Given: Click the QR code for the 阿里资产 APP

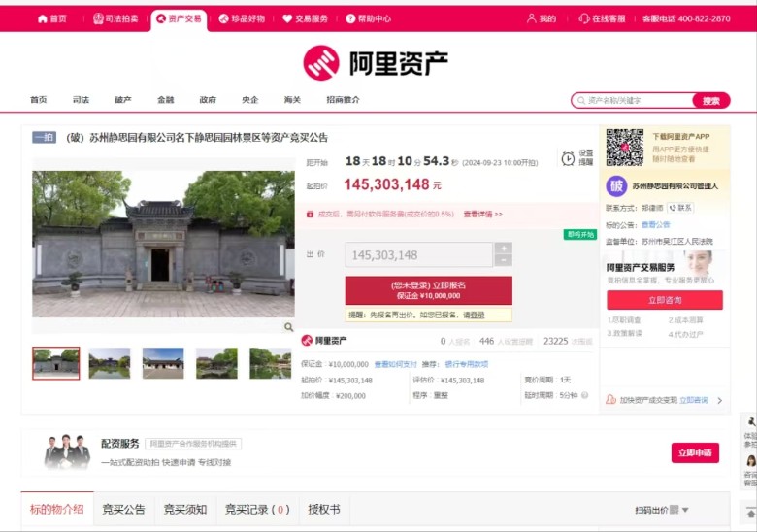Looking at the screenshot, I should tap(625, 148).
